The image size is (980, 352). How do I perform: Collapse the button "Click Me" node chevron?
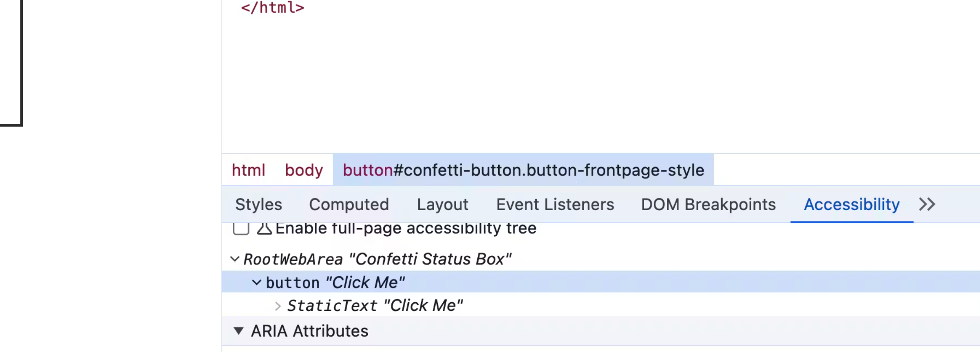click(x=256, y=282)
